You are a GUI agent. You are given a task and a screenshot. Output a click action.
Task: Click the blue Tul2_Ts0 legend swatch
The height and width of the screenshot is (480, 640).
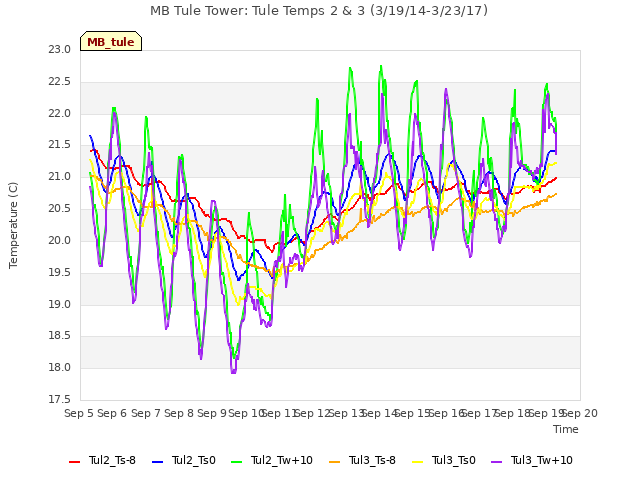coord(158,462)
